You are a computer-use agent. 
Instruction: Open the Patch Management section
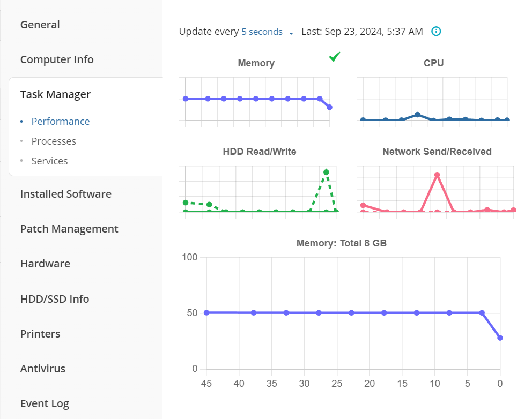point(69,229)
